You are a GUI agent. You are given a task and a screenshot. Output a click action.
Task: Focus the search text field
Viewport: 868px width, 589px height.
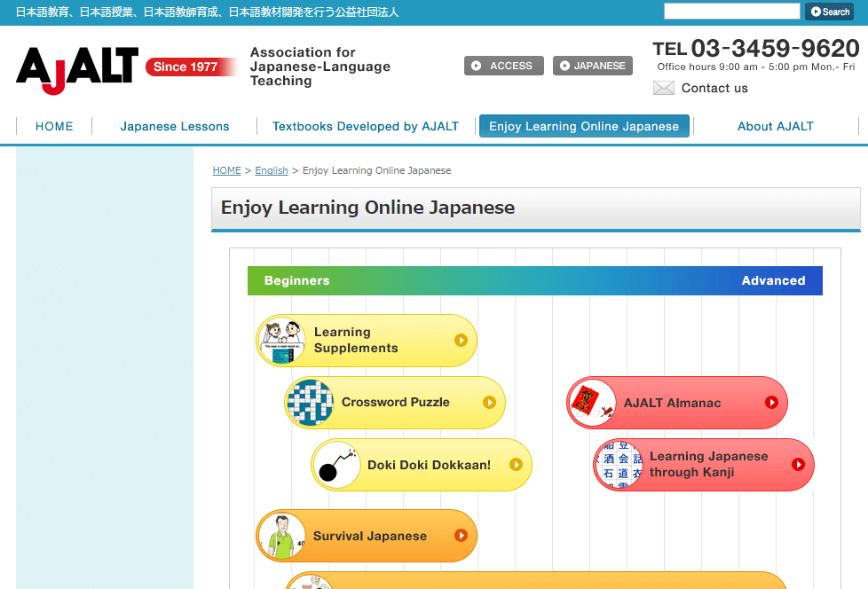coord(731,12)
